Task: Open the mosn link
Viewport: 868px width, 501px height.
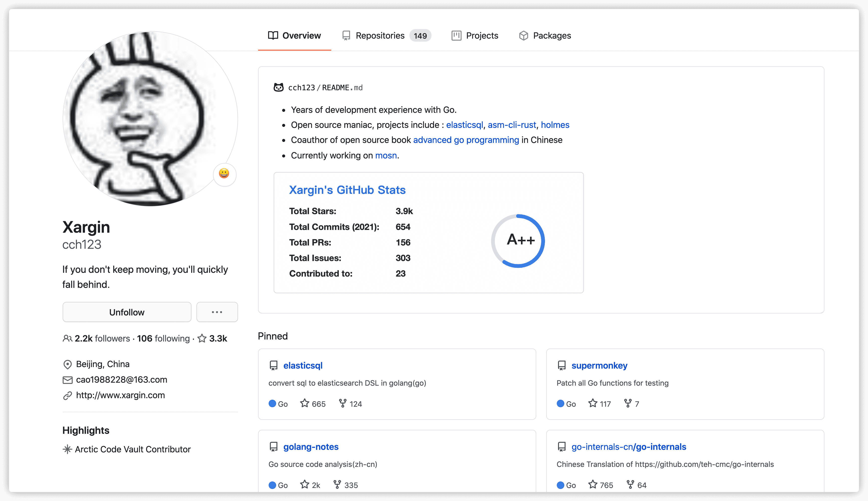Action: [x=386, y=155]
